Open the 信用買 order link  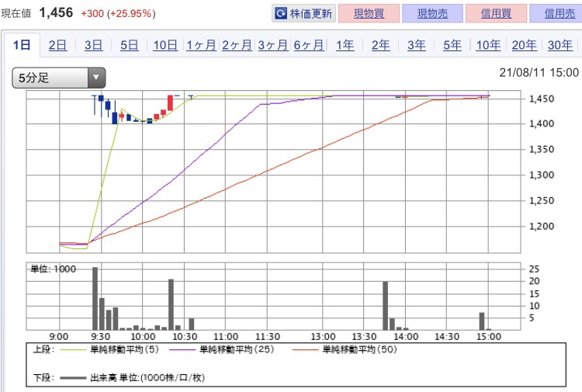(496, 14)
